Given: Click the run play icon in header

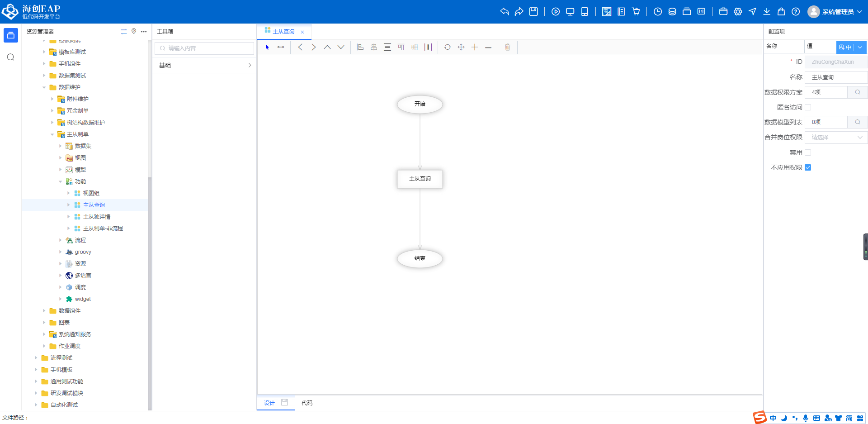Looking at the screenshot, I should [556, 12].
